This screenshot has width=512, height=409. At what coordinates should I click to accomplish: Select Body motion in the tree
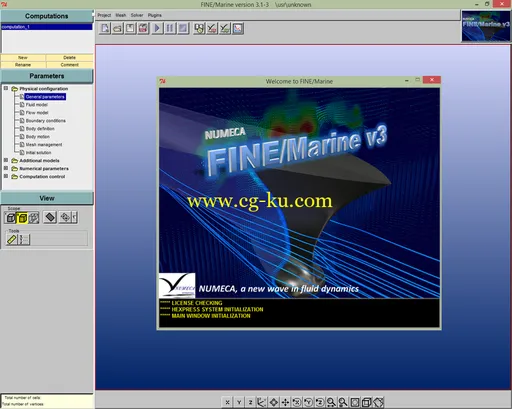tap(38, 137)
